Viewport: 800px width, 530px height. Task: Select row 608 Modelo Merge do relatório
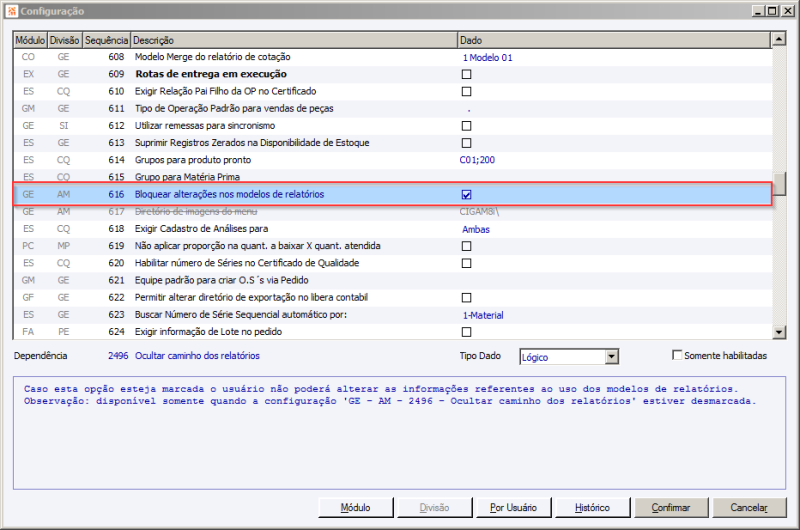point(392,57)
